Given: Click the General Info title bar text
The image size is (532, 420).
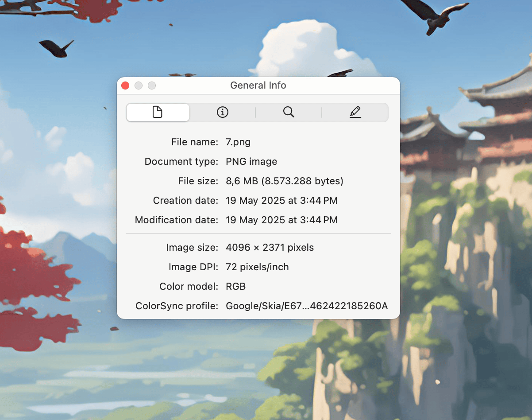Looking at the screenshot, I should (258, 86).
